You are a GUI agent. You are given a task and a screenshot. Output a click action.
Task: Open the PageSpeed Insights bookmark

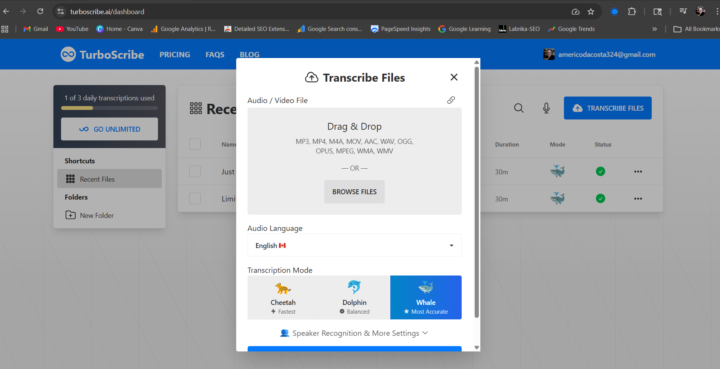coord(400,28)
